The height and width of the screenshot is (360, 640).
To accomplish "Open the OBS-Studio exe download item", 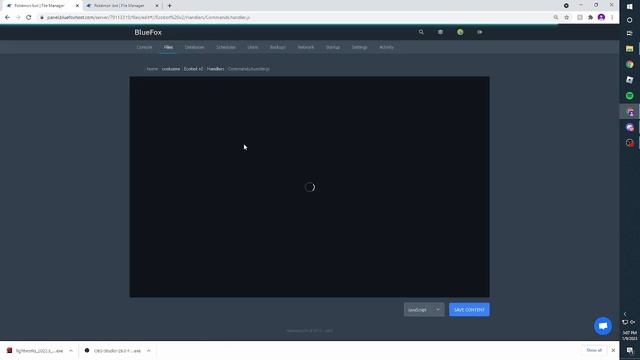I will pyautogui.click(x=113, y=351).
